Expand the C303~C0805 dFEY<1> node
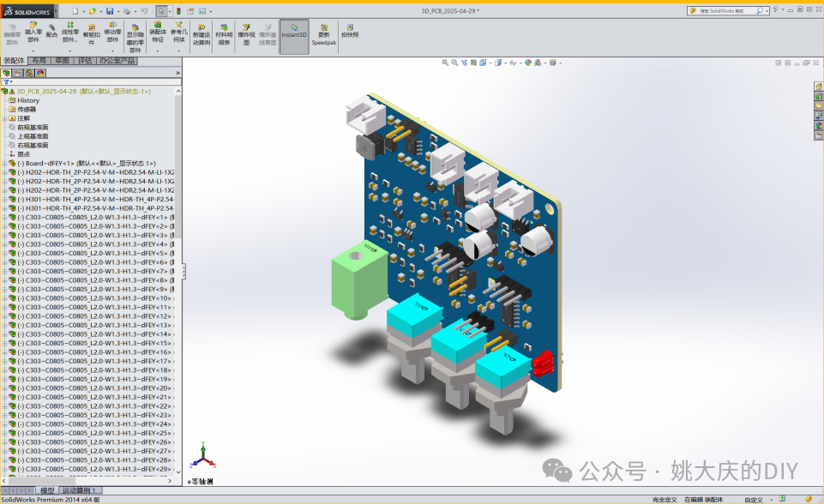Image resolution: width=824 pixels, height=504 pixels. [x=5, y=218]
